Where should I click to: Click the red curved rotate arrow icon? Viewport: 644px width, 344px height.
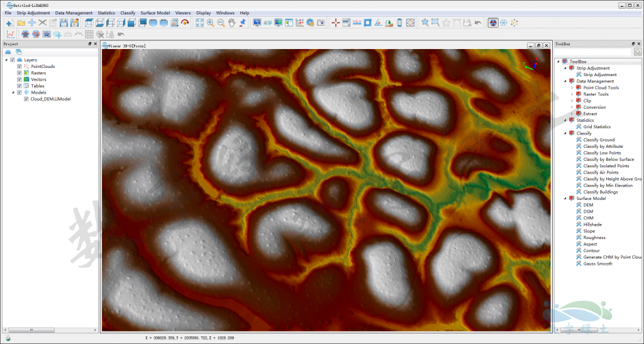185,23
